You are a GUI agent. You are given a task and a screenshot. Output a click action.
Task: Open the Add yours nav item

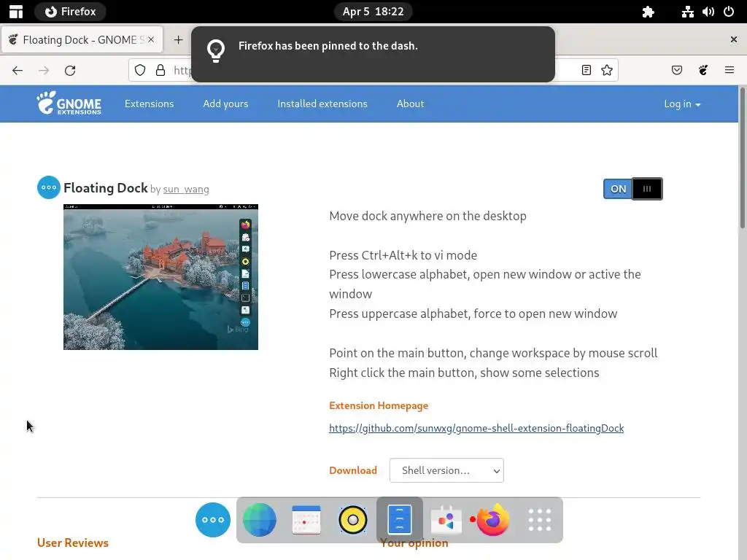(225, 104)
